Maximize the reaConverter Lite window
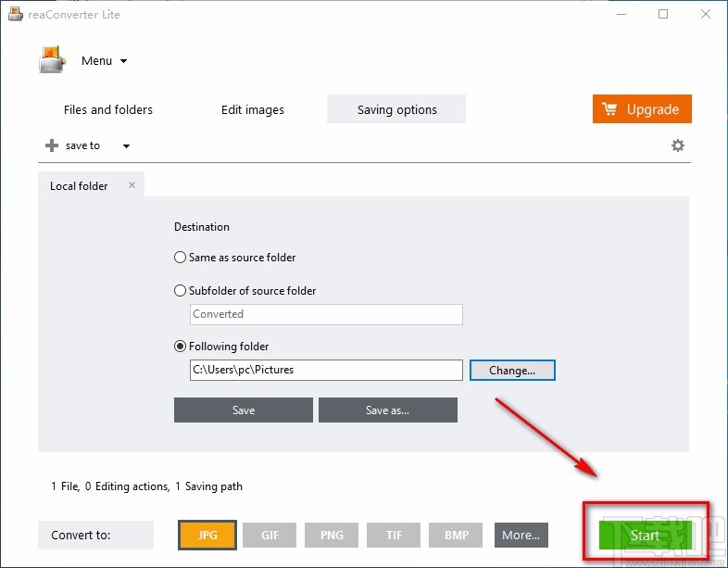Image resolution: width=728 pixels, height=568 pixels. click(663, 15)
